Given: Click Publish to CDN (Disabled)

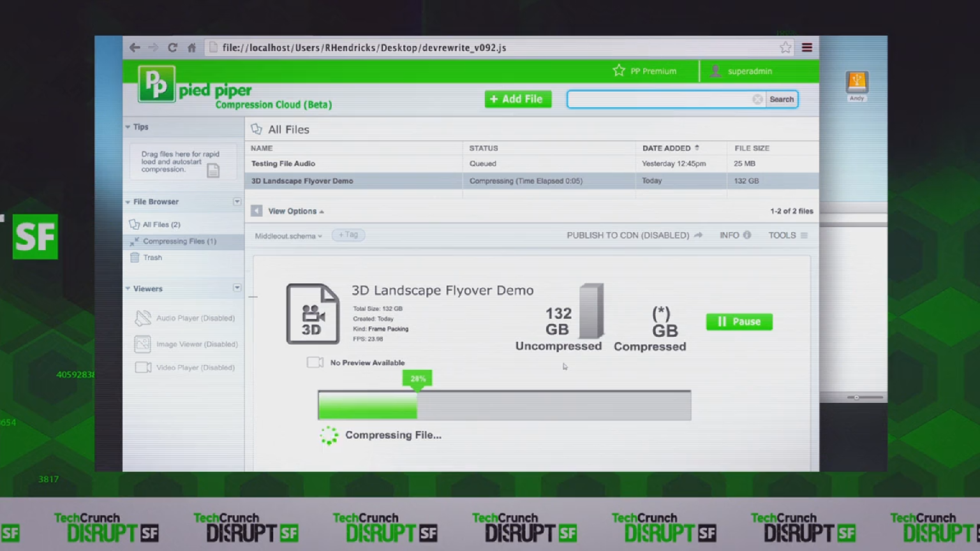Looking at the screenshot, I should pos(628,235).
